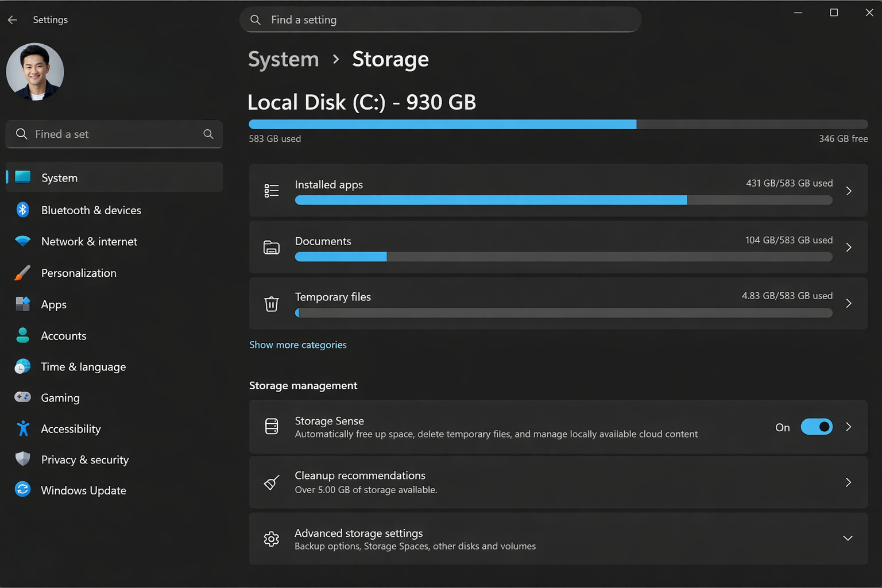The image size is (882, 588).
Task: Navigate to System via breadcrumb
Action: coord(283,59)
